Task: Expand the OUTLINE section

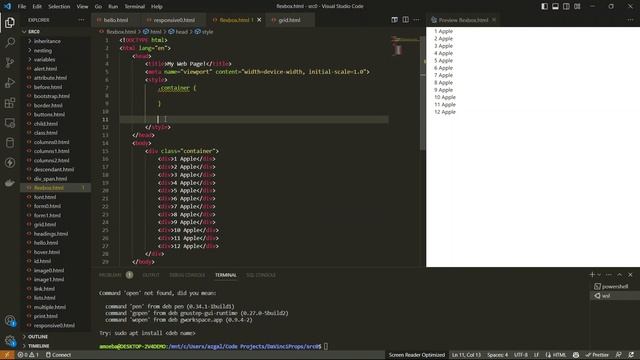Action: (38, 337)
